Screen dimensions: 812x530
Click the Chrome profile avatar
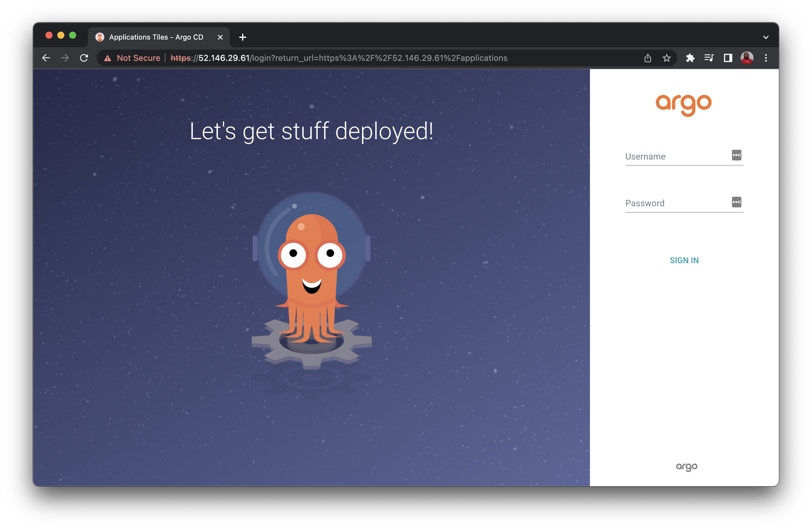point(747,58)
